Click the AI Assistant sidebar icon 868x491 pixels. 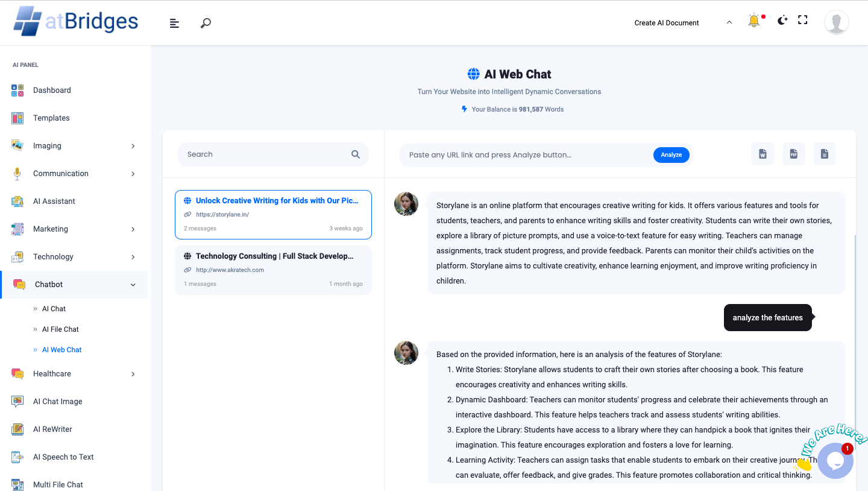tap(17, 201)
